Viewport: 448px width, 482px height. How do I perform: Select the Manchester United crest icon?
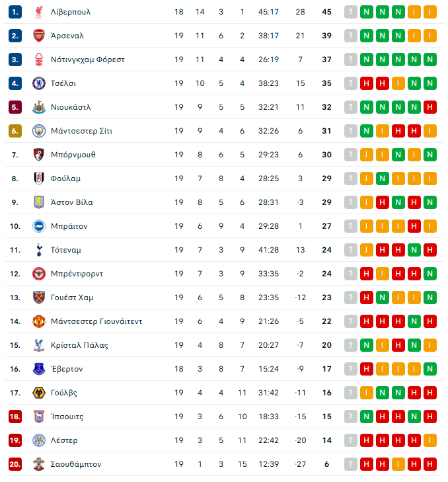pos(38,321)
